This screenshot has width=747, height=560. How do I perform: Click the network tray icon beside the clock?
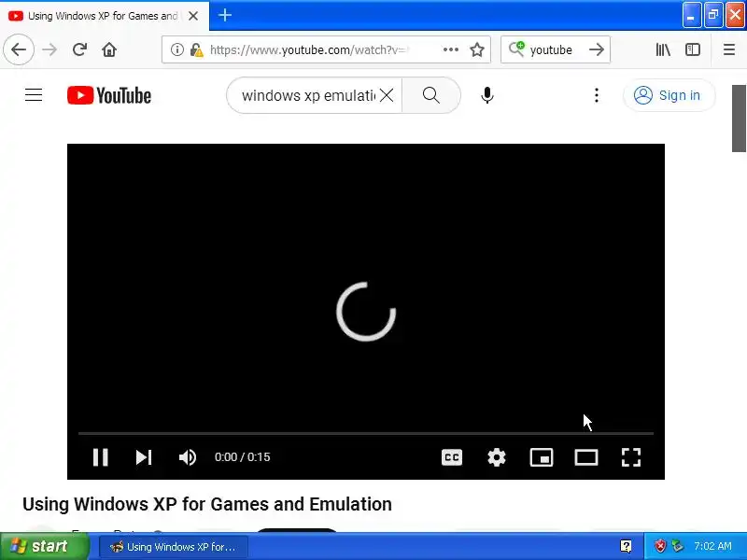(x=677, y=546)
